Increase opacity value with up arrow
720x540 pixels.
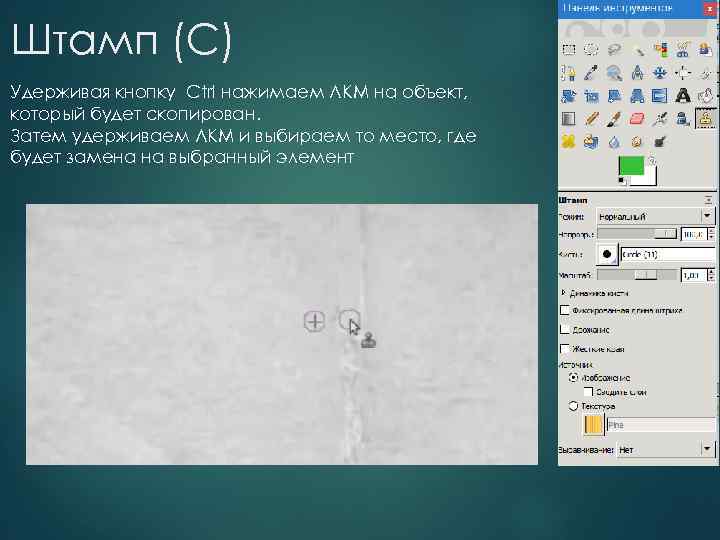click(x=711, y=231)
